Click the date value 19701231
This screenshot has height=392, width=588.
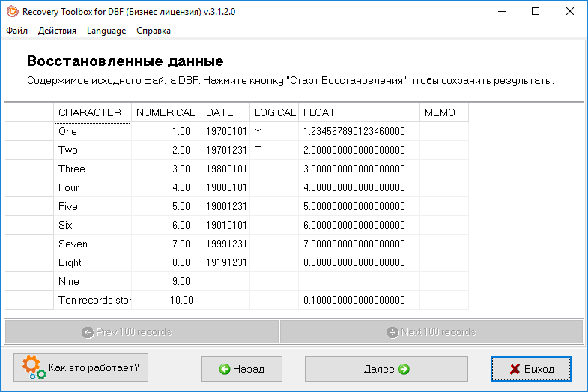click(225, 150)
